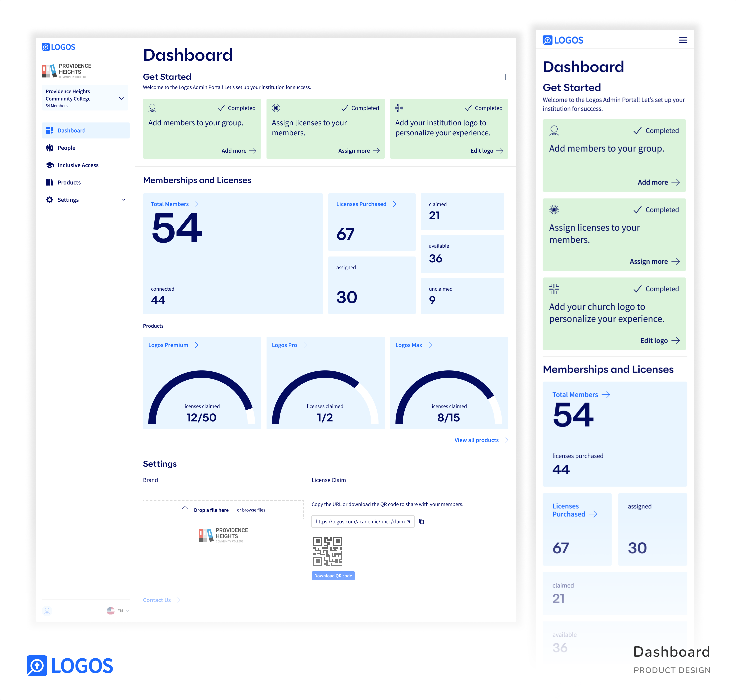
Task: Click the mobile claimed 21 tile
Action: (x=614, y=593)
